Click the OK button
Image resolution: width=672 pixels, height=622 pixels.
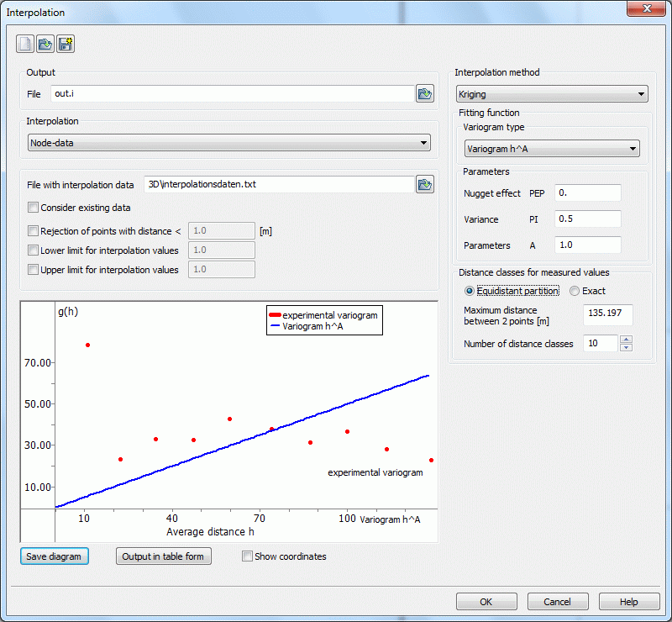[x=486, y=602]
